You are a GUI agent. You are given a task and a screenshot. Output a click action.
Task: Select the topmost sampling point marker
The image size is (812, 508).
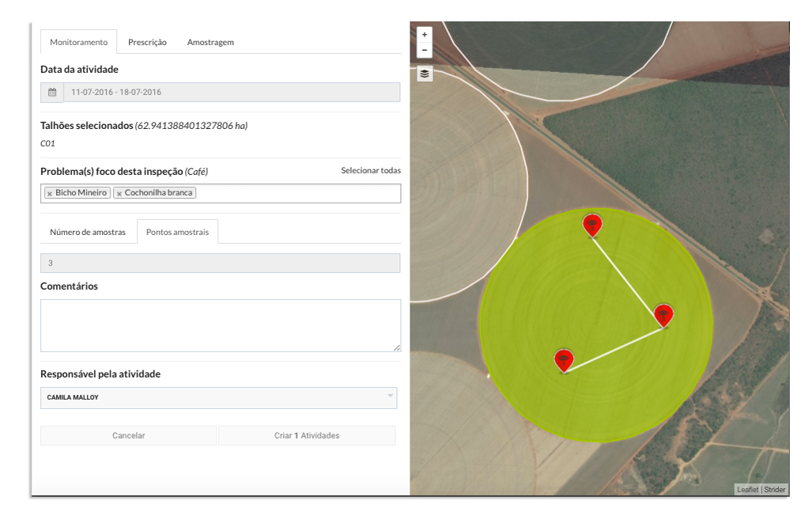tap(592, 226)
